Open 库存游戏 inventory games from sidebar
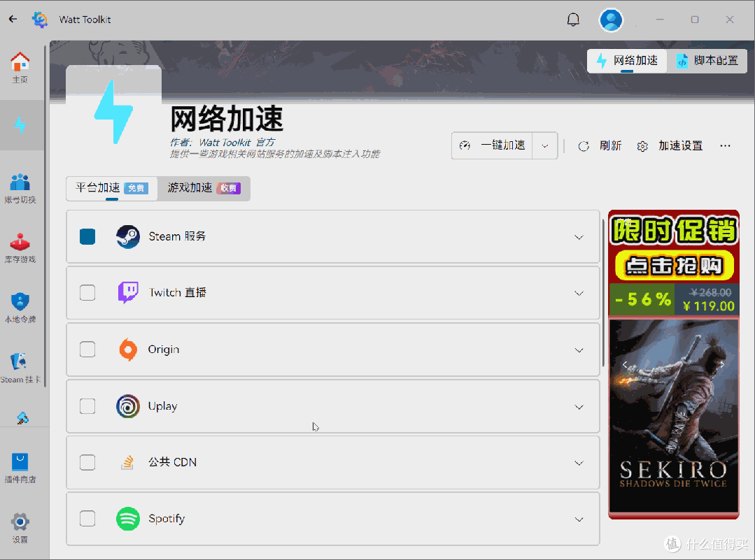Viewport: 755px width, 560px height. 20,247
